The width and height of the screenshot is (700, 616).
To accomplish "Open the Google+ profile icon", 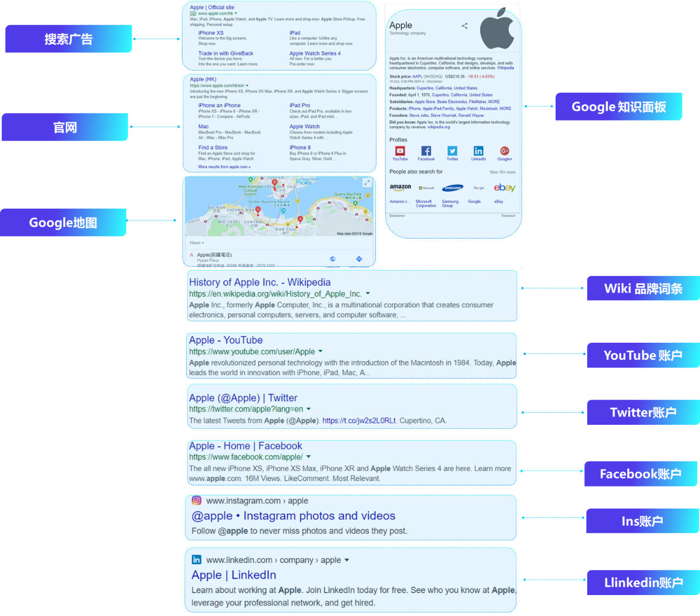I will (504, 151).
